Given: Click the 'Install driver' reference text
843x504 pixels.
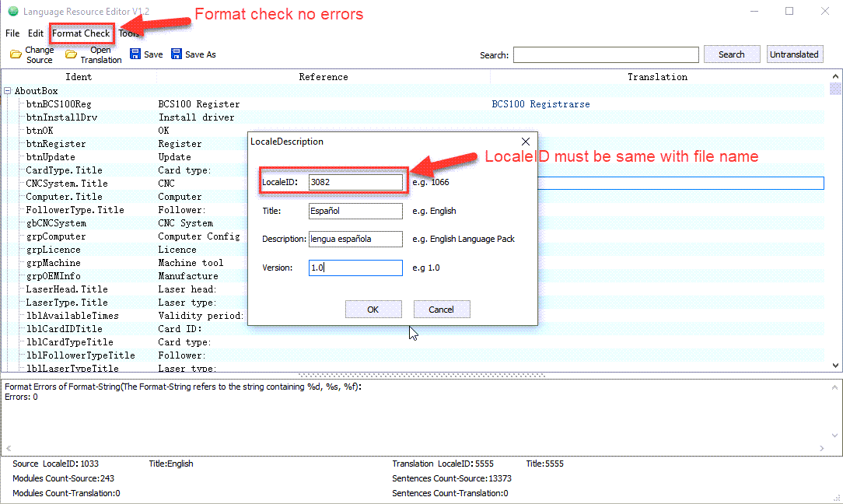Looking at the screenshot, I should [x=196, y=117].
